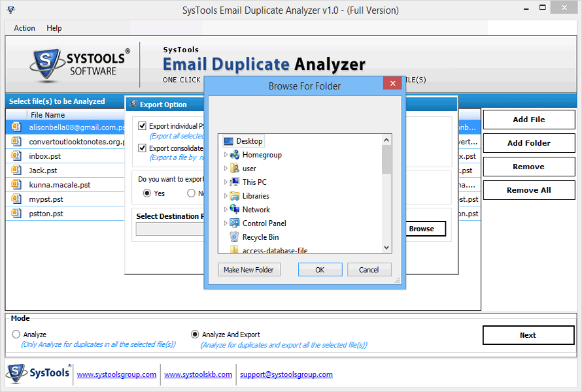Viewport: 582px width, 392px height.
Task: Close the Browse For Folder dialog
Action: point(392,84)
